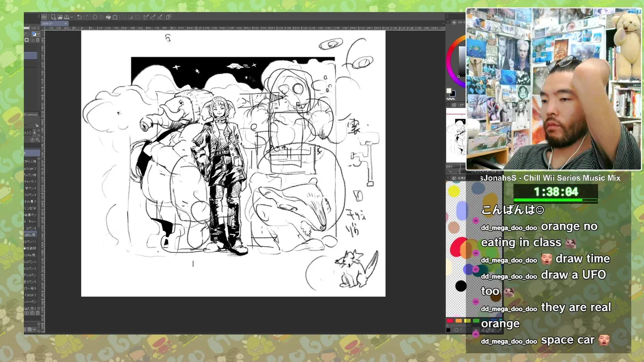Image resolution: width=644 pixels, height=362 pixels.
Task: Switch to the 260410 canvas tab
Action: click(54, 24)
